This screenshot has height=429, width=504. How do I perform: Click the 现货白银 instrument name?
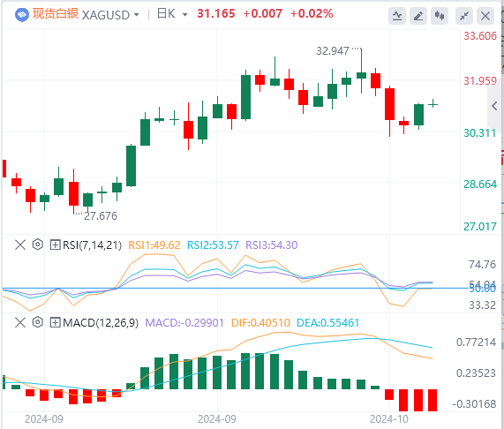pos(56,14)
